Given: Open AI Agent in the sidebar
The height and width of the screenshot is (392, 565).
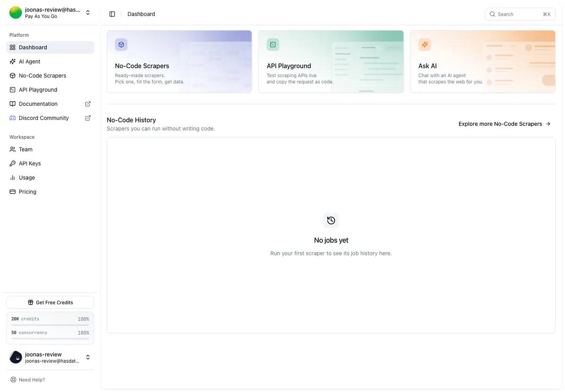Looking at the screenshot, I should pyautogui.click(x=50, y=62).
